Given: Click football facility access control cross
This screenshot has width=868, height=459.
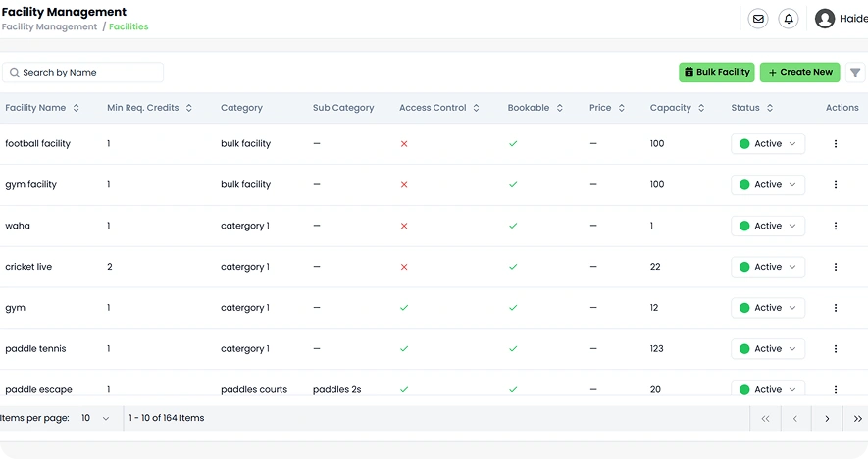Looking at the screenshot, I should [404, 144].
